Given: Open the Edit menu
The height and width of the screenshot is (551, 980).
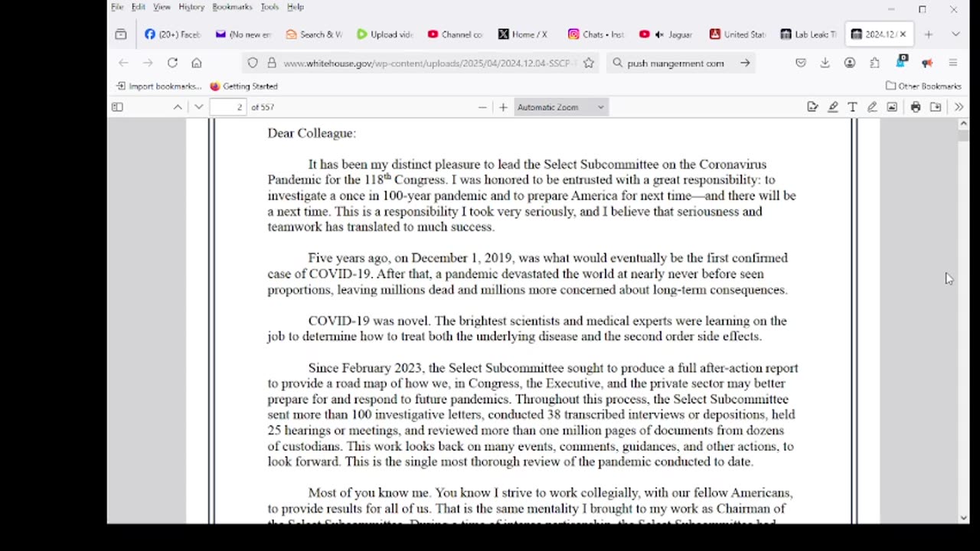Looking at the screenshot, I should coord(139,7).
